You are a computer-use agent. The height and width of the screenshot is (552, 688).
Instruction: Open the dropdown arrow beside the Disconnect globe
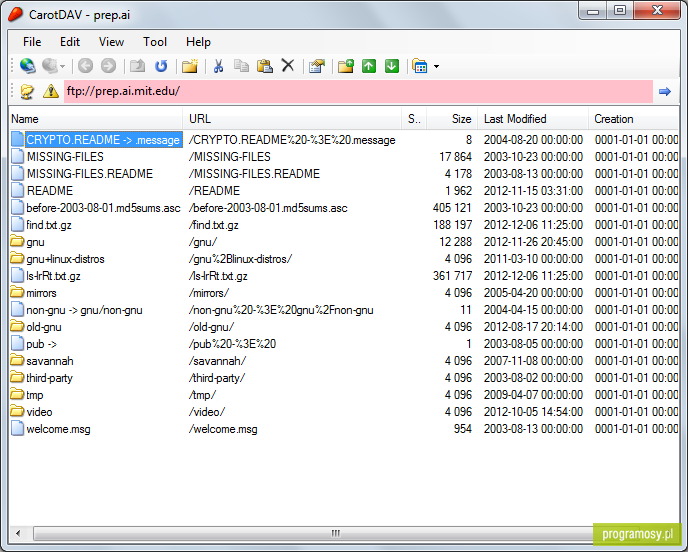(x=63, y=67)
